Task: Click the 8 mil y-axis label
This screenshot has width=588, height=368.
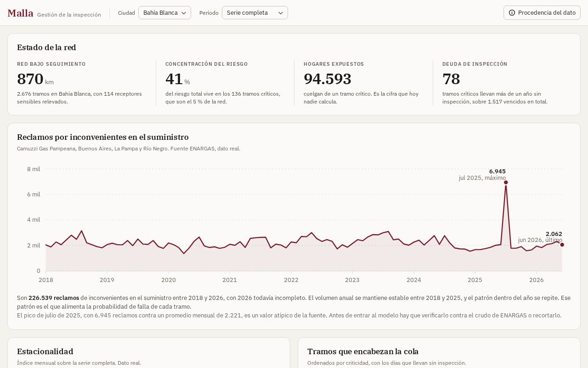Action: (x=34, y=169)
